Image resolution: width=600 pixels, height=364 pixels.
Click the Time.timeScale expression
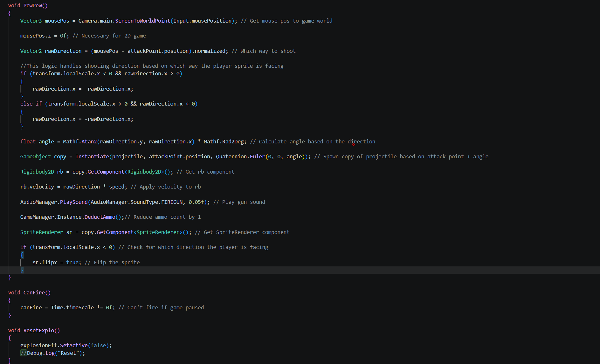(x=72, y=307)
